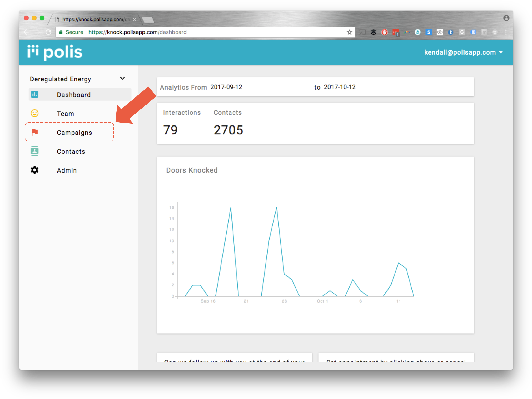Click the Oct 1 axis label
Screen dimensions: 532x399
click(x=322, y=301)
